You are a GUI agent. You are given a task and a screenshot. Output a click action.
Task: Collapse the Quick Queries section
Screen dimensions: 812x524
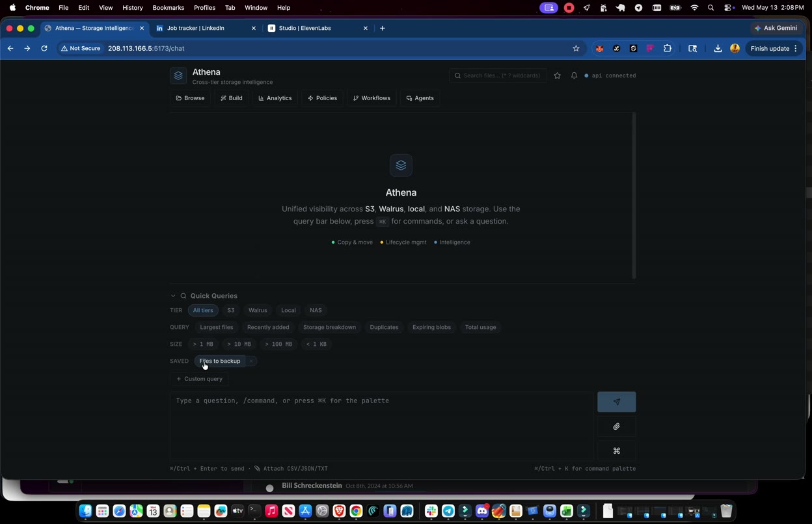[173, 296]
